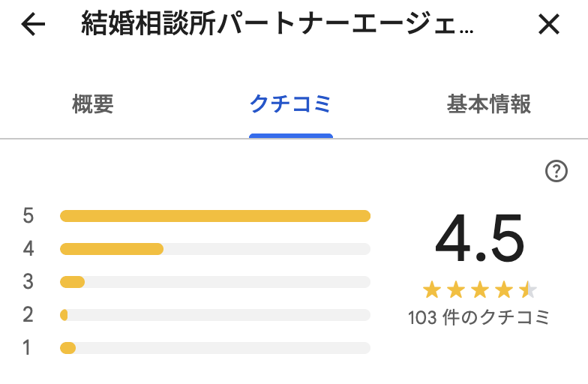Select the クチコミ tab
Screen dimensions: 588x384
(290, 104)
